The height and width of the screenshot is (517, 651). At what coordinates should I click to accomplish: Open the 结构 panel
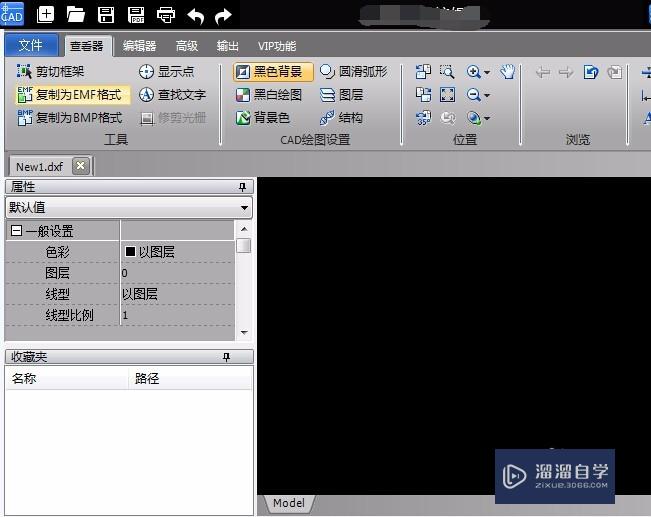tap(342, 118)
